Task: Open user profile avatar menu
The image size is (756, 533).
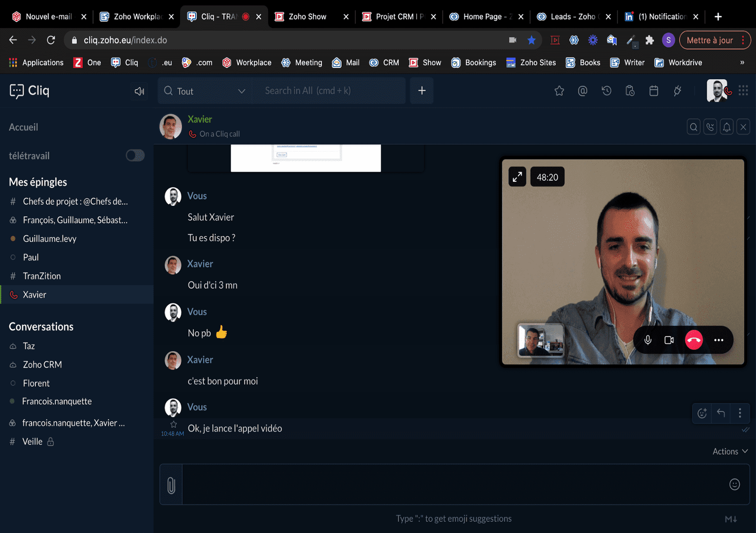Action: click(x=717, y=91)
